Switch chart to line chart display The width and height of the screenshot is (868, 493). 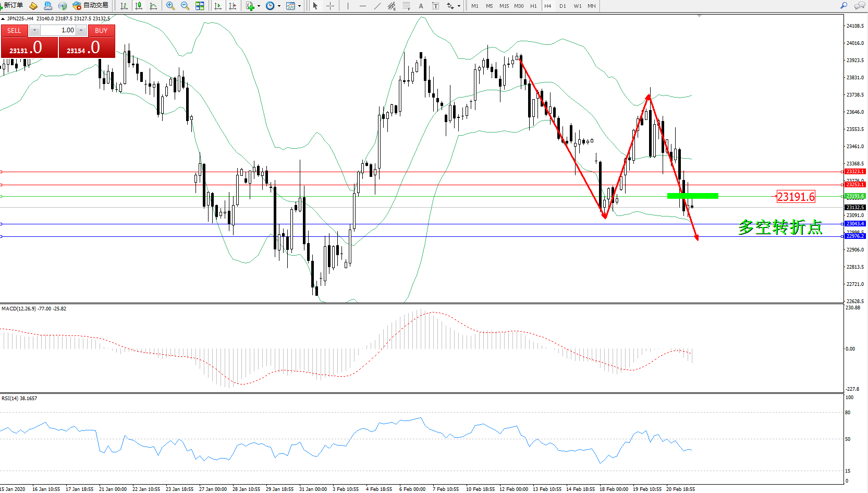point(153,6)
